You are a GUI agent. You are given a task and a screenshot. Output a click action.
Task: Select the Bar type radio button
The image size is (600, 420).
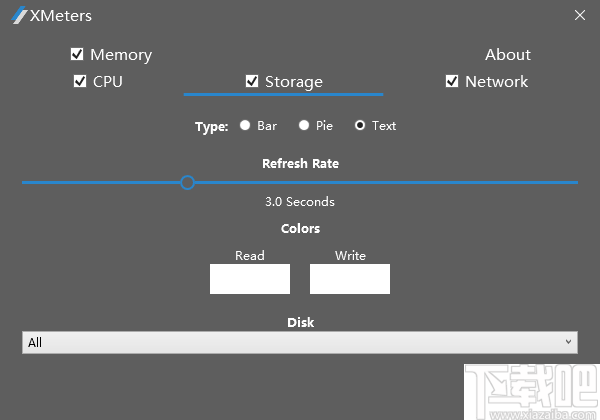coord(245,125)
